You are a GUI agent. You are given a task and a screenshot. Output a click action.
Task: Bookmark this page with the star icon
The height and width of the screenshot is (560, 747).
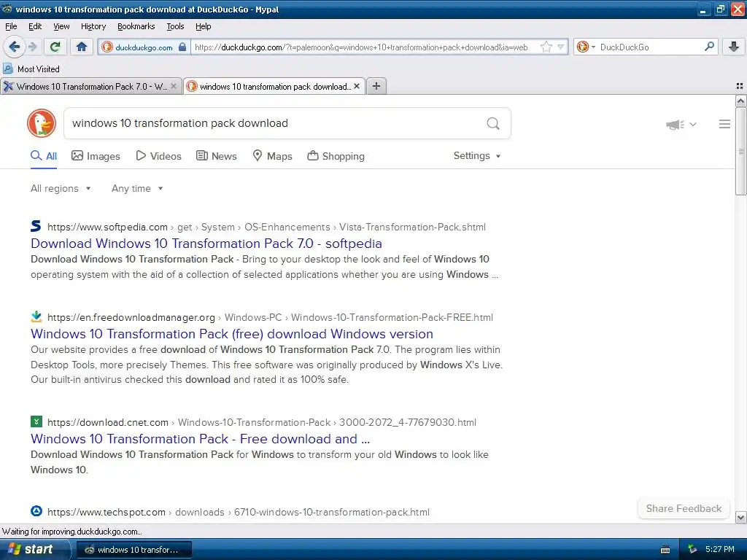tap(546, 47)
